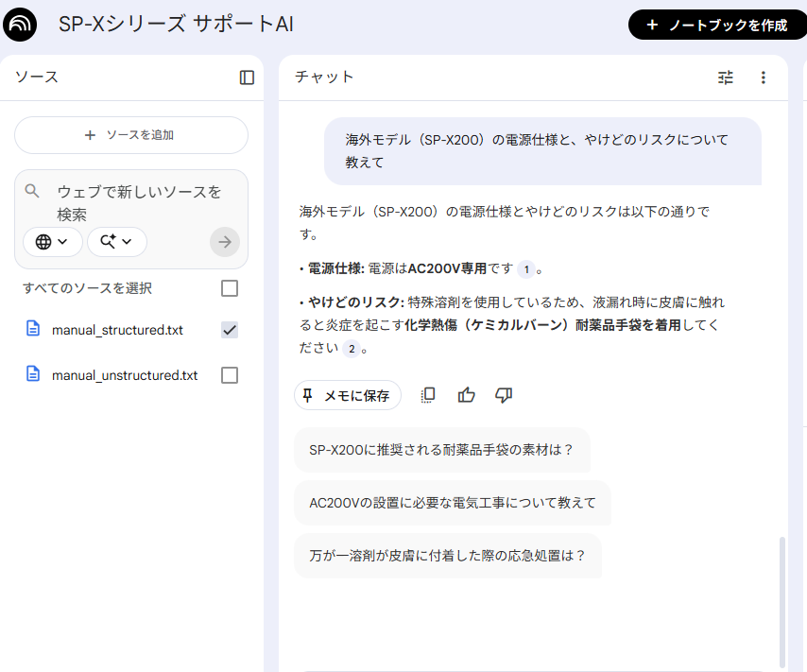Select suggested question about AC200V electrical work

(453, 503)
